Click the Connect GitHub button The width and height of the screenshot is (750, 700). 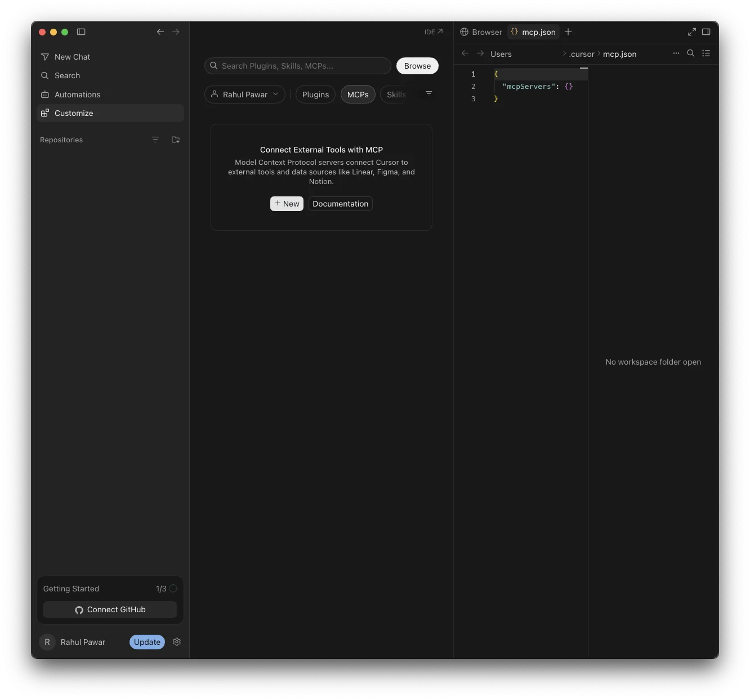110,609
